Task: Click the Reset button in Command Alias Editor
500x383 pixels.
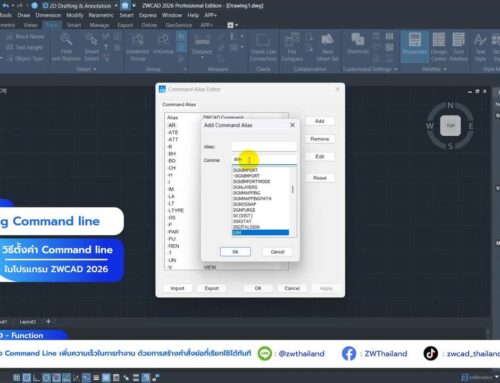Action: [320, 178]
